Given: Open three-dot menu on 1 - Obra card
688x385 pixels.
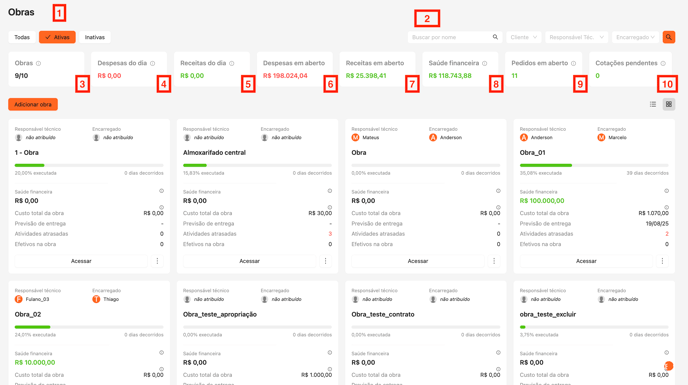Looking at the screenshot, I should click(158, 261).
